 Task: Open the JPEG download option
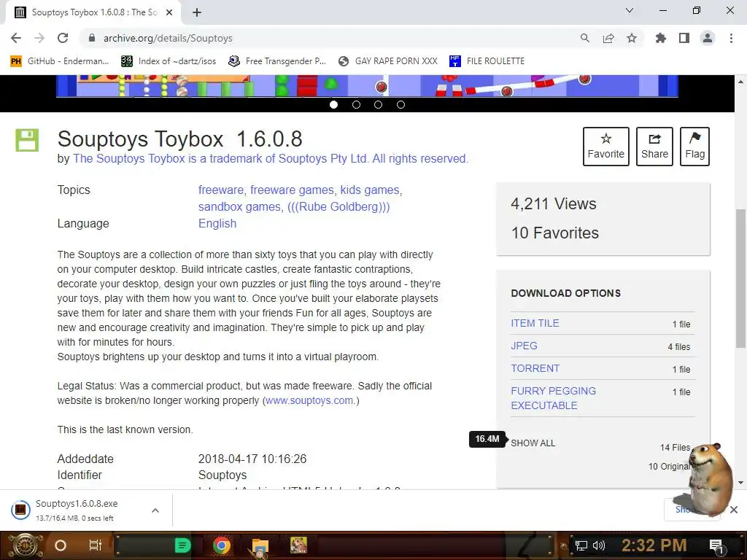[x=524, y=346]
